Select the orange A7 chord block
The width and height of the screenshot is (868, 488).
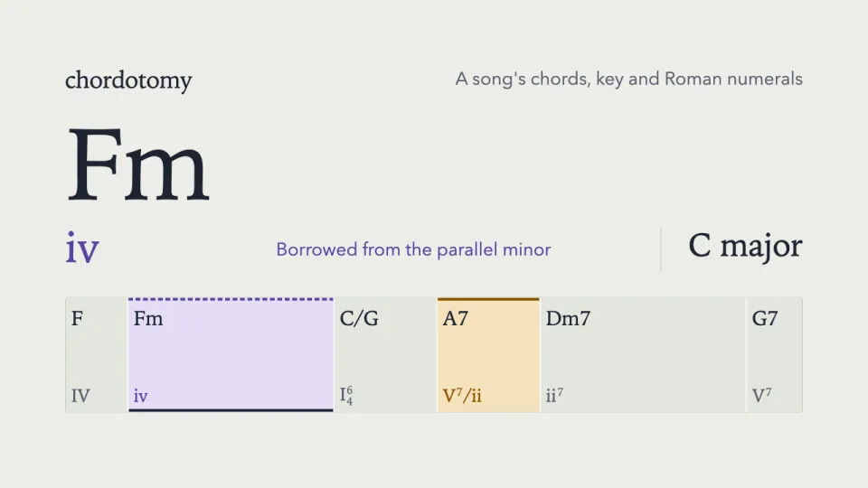point(488,354)
